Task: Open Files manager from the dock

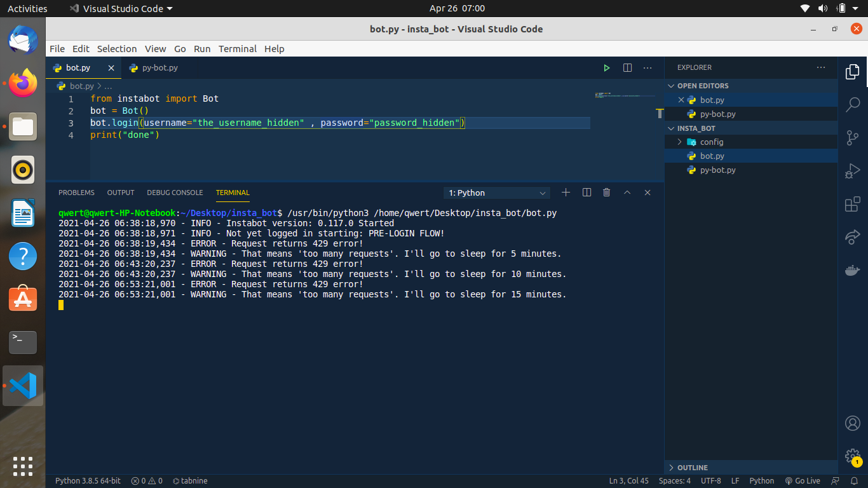Action: point(23,126)
